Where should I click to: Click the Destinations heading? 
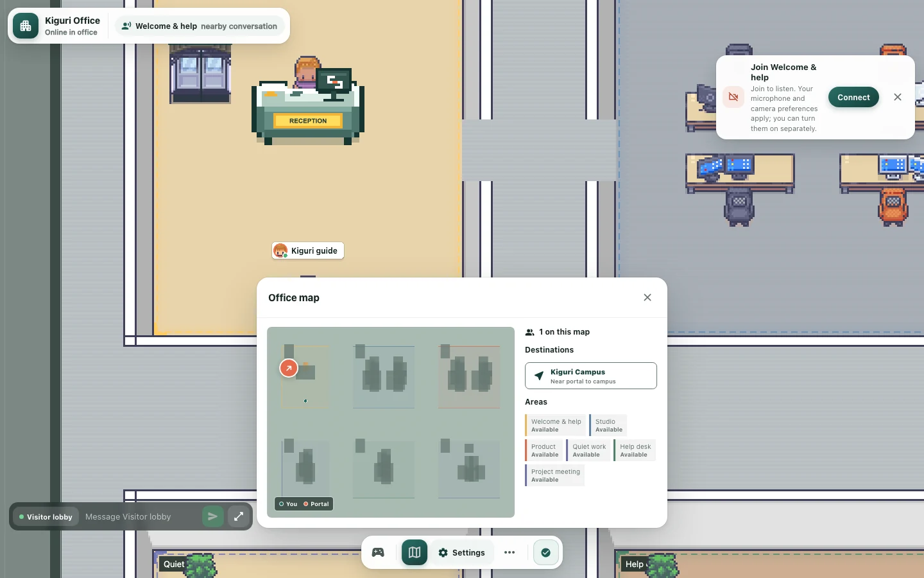coord(549,350)
